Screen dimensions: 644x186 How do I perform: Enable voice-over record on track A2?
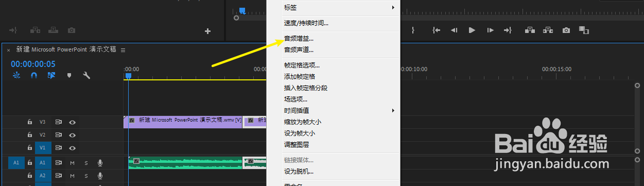point(100,176)
